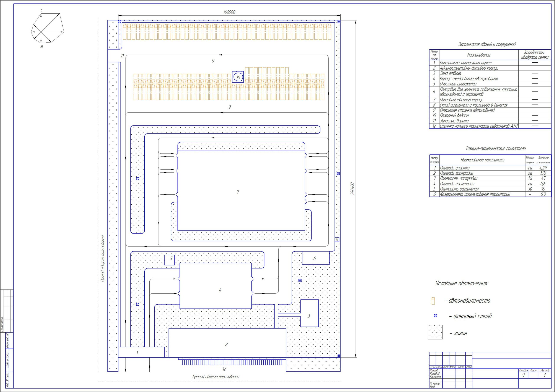
Task: Select the '– автомобилеместо' legend label
Action: click(467, 301)
